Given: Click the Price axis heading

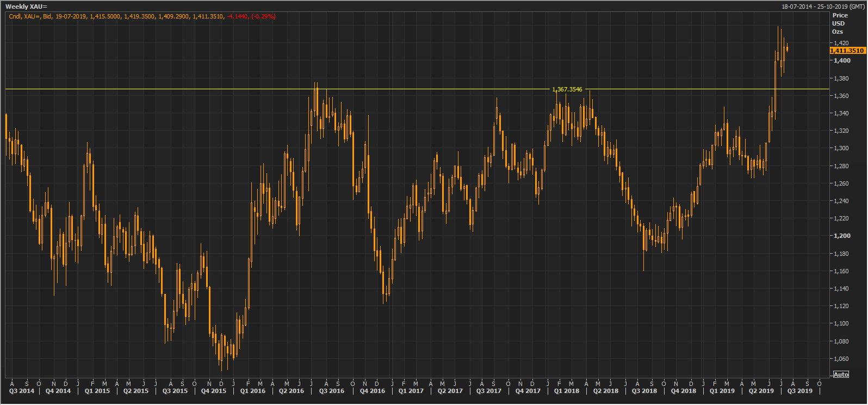Looking at the screenshot, I should point(840,16).
